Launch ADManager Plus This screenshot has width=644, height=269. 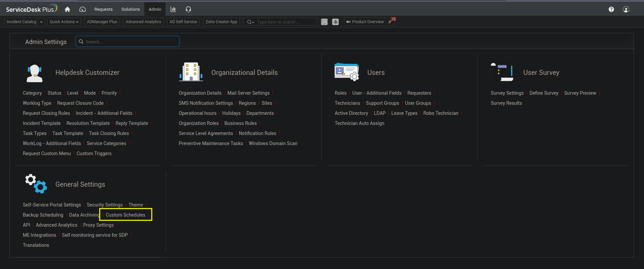coord(102,22)
